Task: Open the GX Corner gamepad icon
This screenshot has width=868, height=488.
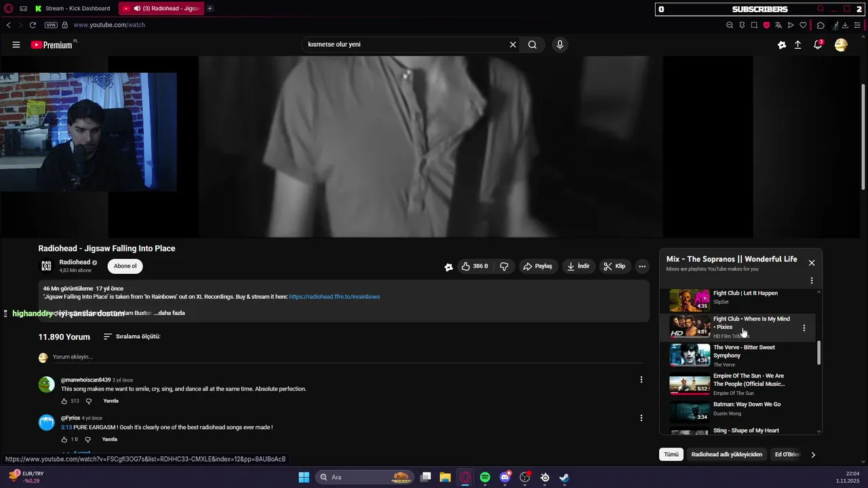Action: pos(23,8)
